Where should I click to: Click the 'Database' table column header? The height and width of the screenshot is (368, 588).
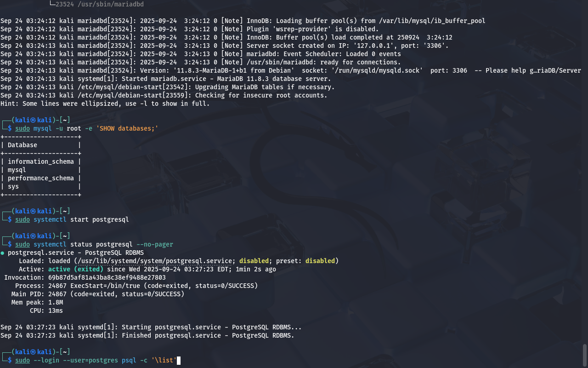click(x=23, y=145)
